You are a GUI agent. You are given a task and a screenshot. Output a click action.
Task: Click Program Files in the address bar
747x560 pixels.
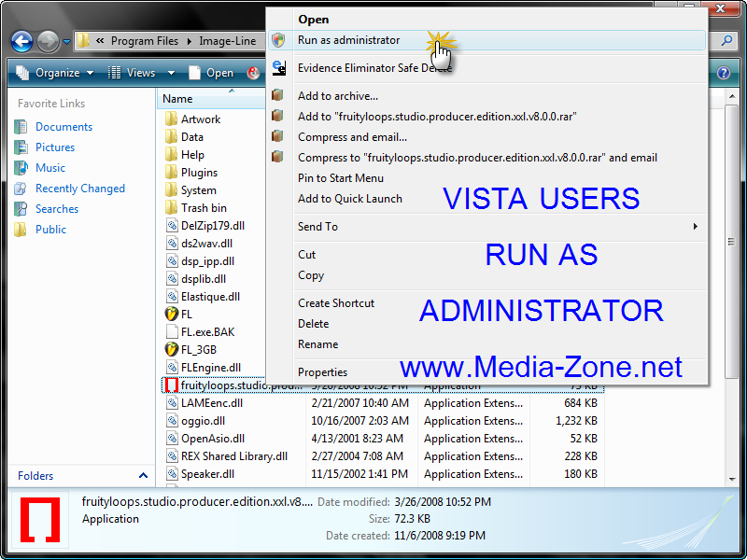(145, 41)
